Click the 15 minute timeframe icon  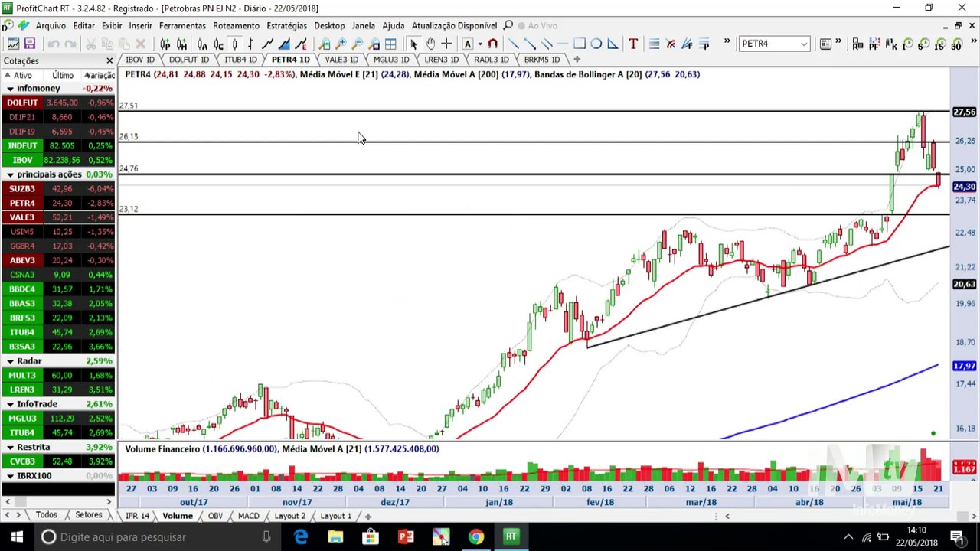940,44
